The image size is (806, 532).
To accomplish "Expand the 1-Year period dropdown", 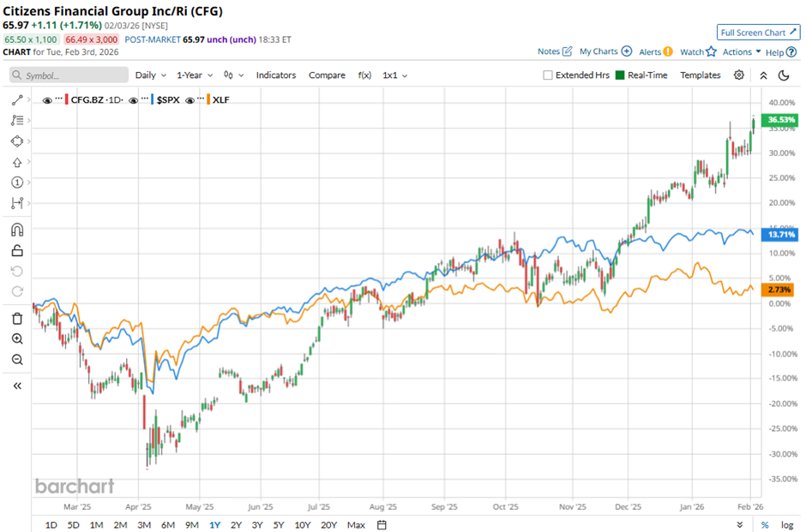I will tap(195, 75).
